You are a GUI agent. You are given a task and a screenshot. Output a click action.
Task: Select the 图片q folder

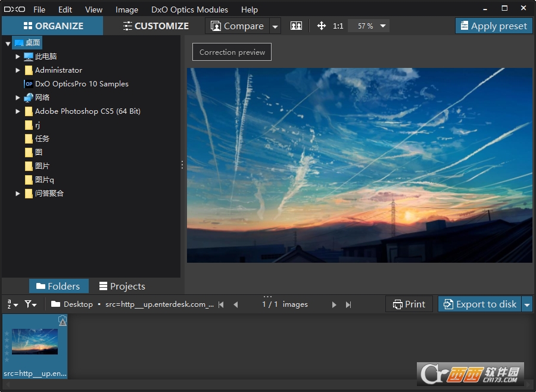coord(39,179)
